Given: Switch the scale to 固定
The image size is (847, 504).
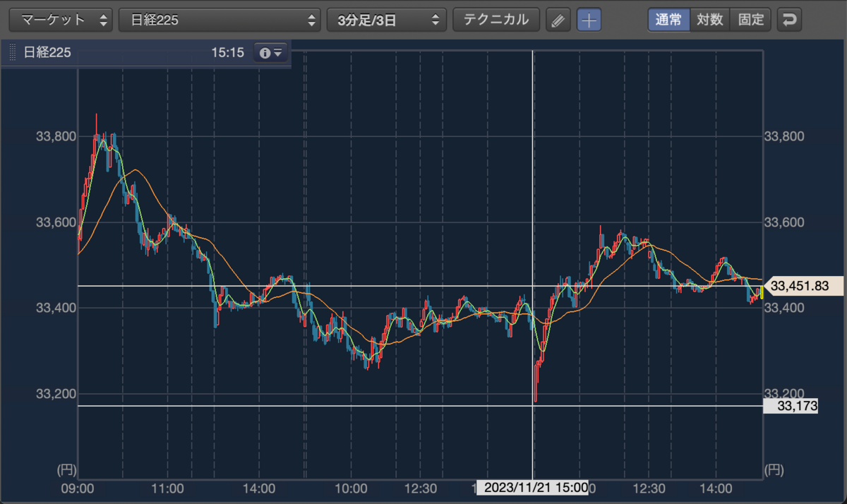Looking at the screenshot, I should coord(751,20).
